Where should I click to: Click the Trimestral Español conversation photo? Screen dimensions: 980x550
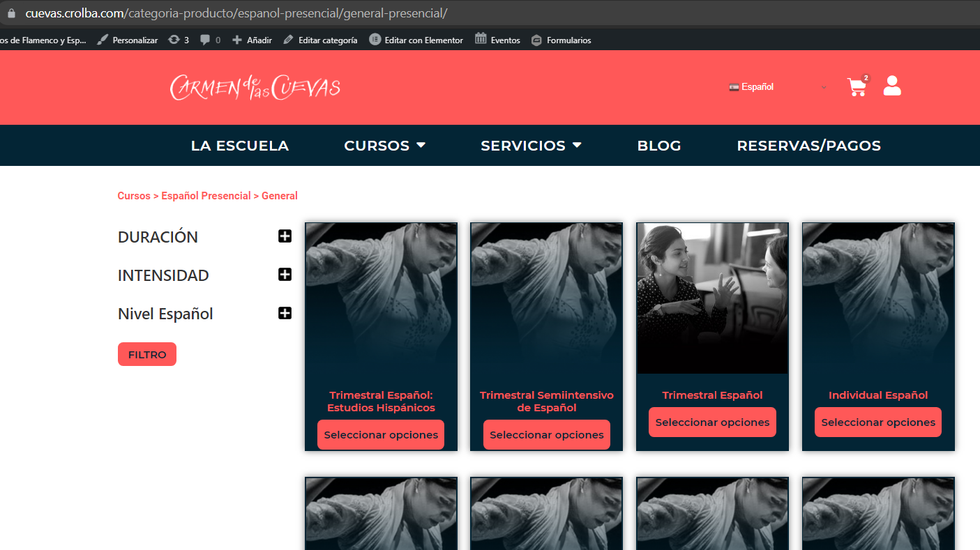[x=712, y=298]
